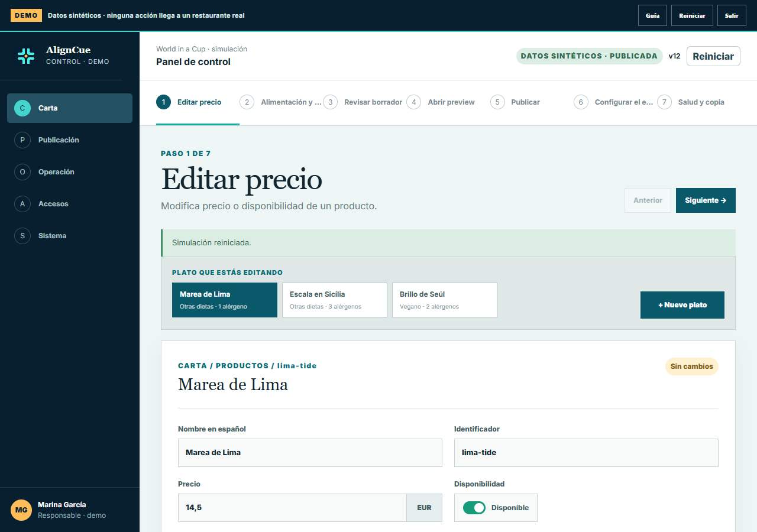Click Salir to exit the demo

[x=732, y=15]
